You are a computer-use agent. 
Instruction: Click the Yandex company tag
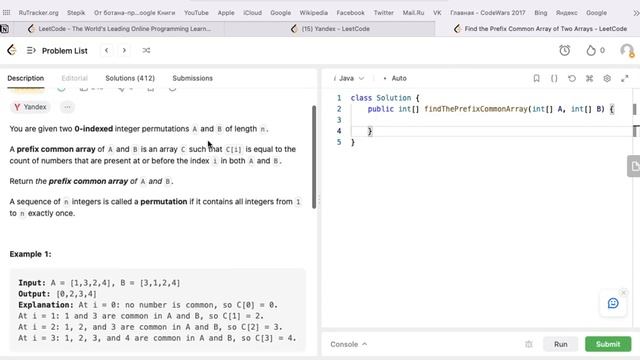tap(30, 107)
